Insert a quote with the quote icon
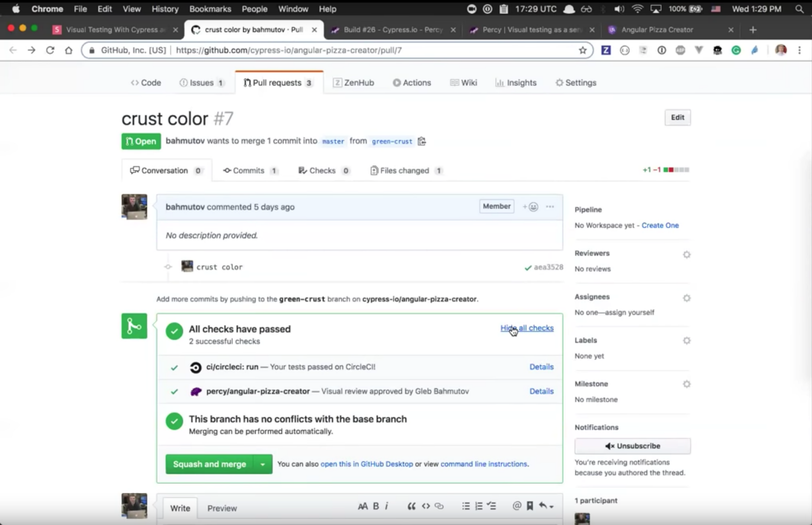Image resolution: width=812 pixels, height=525 pixels. (412, 506)
